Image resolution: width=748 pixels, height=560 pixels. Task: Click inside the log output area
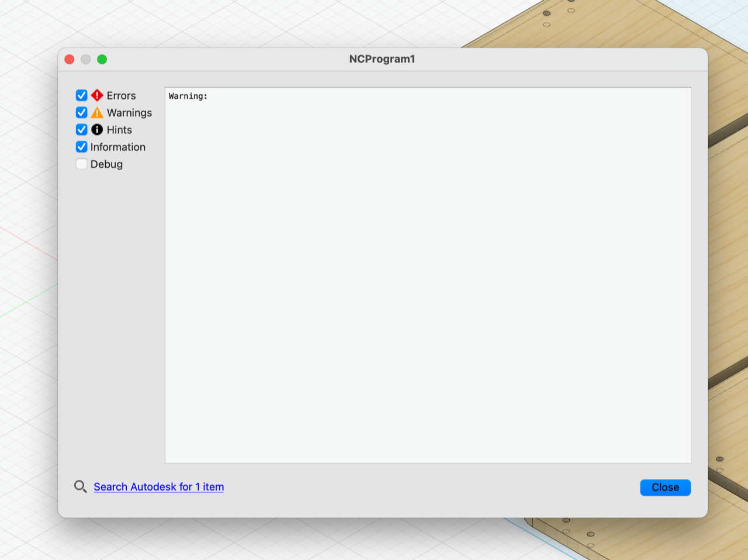point(427,275)
